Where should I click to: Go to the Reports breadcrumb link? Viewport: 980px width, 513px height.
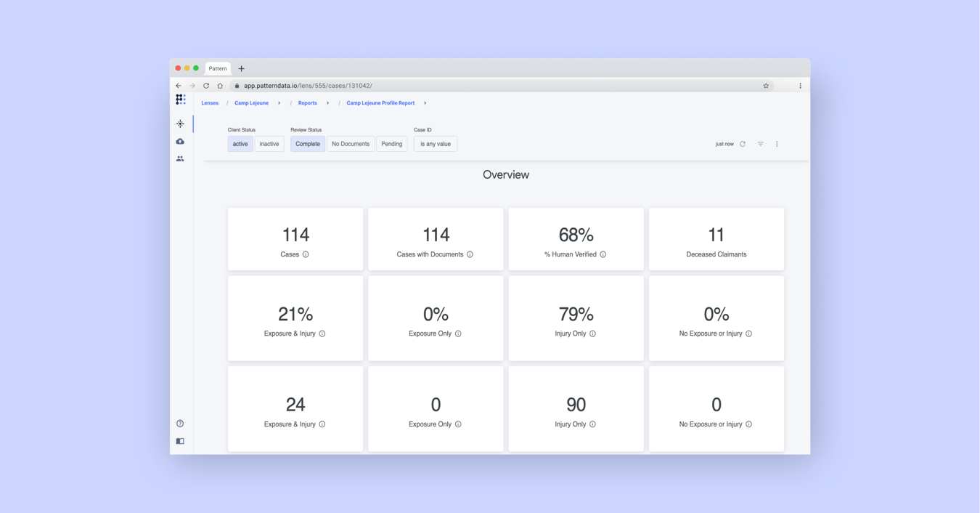click(308, 103)
